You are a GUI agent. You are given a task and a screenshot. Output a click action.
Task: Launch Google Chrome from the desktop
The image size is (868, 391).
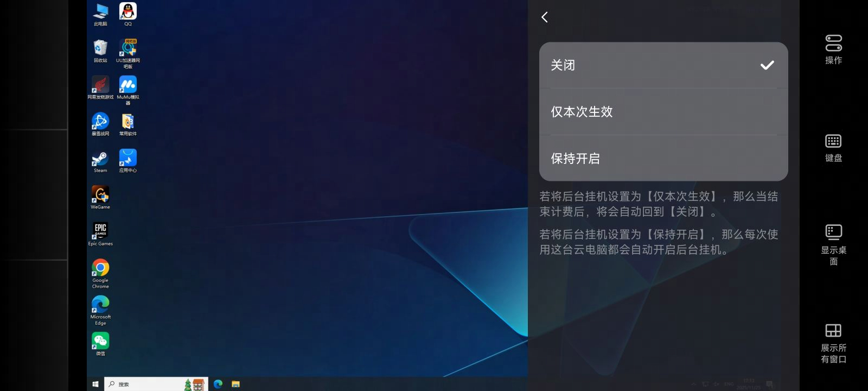pyautogui.click(x=100, y=269)
